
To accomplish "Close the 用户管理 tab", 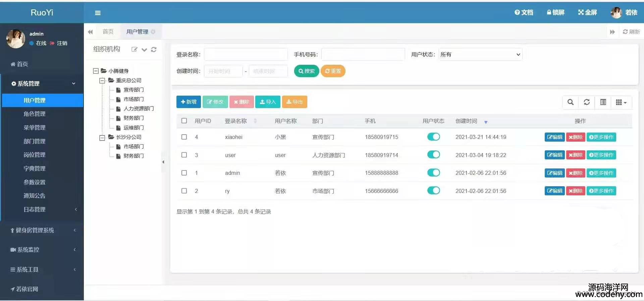I will tap(153, 32).
